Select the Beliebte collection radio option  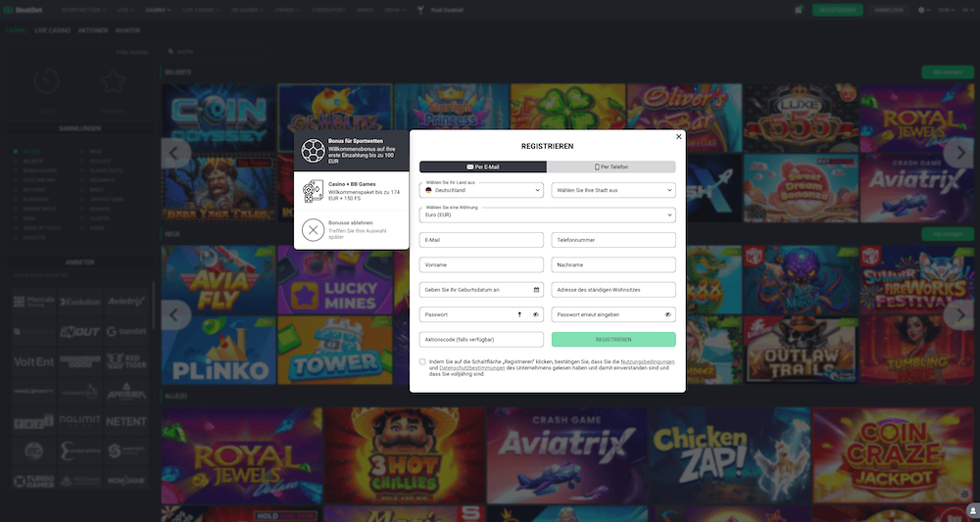[x=16, y=161]
